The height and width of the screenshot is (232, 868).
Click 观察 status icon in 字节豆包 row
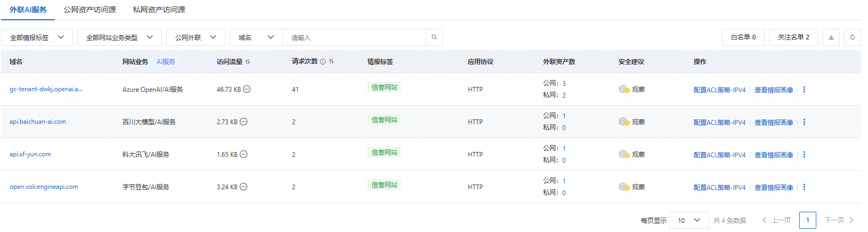click(x=624, y=187)
